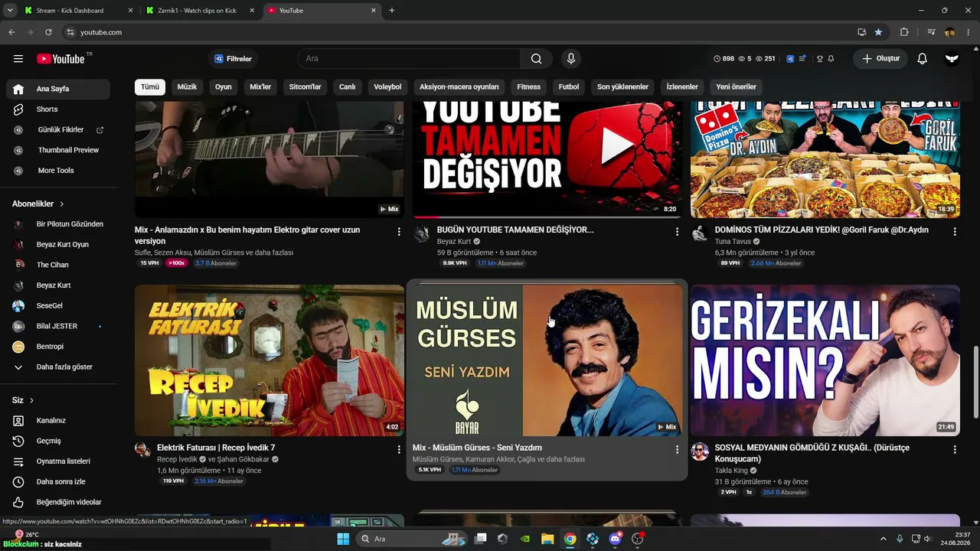Open Tuna Tavus channel avatar
Image resolution: width=980 pixels, height=551 pixels.
coord(700,233)
